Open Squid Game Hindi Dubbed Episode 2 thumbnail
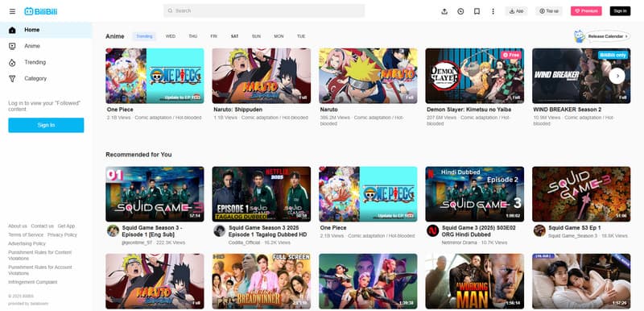Viewport: 644px width, 311px height. pos(474,194)
